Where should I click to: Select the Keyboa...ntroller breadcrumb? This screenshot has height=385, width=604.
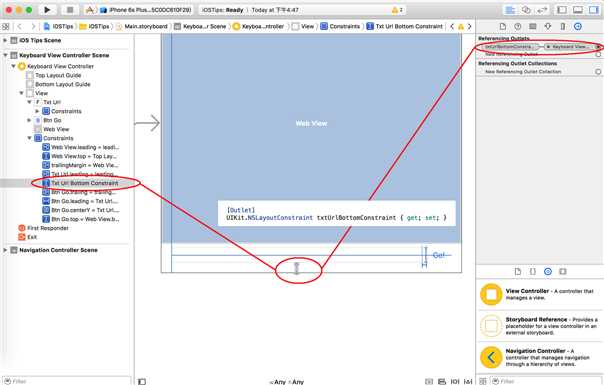pos(259,26)
